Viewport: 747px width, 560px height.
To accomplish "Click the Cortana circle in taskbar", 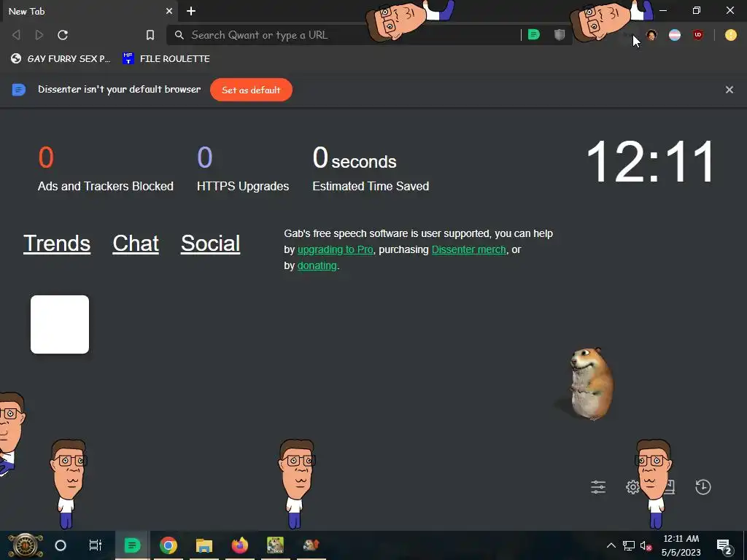I will point(61,545).
